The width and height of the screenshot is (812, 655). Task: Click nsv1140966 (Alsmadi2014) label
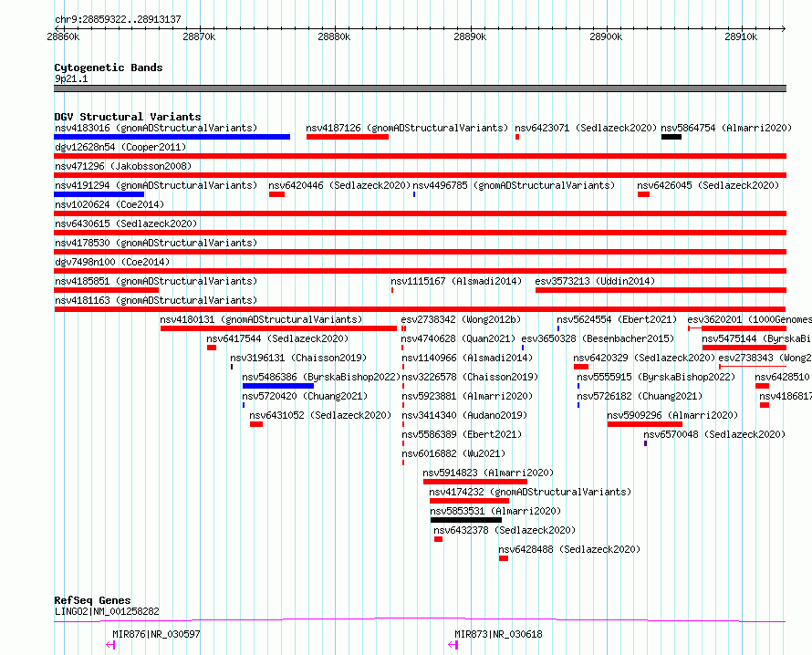[x=467, y=358]
